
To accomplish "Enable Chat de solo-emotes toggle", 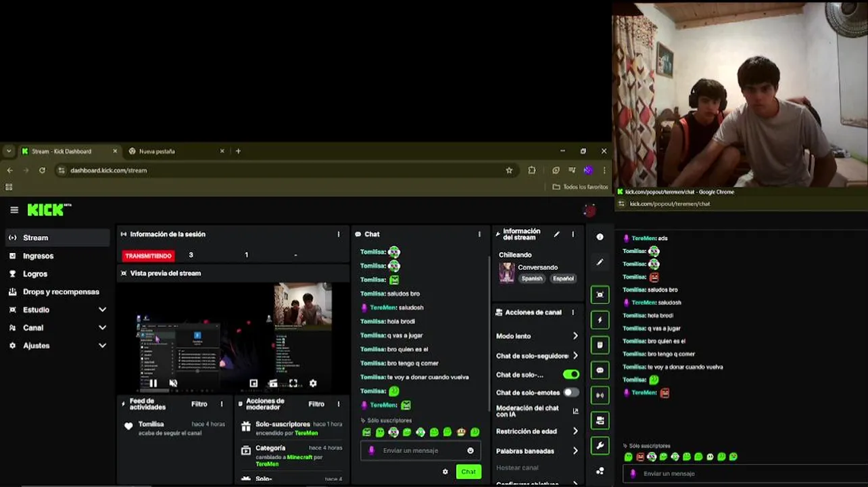I will point(571,392).
